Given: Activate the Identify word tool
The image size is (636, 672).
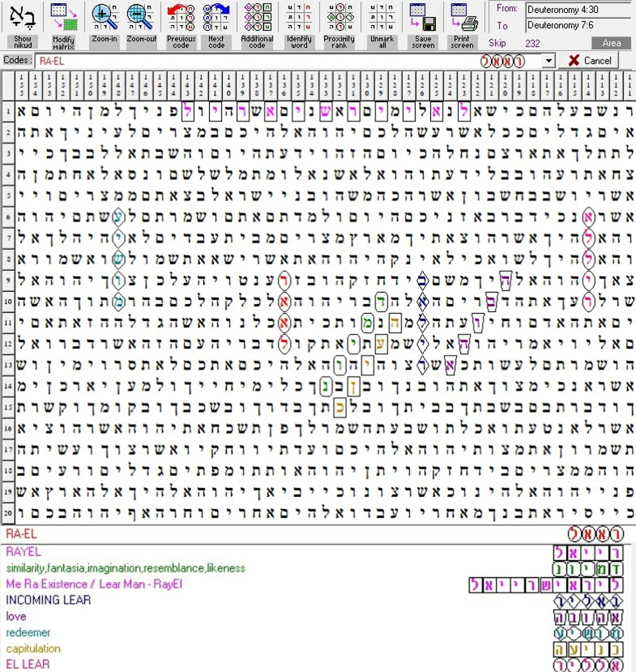Looking at the screenshot, I should coord(299,25).
